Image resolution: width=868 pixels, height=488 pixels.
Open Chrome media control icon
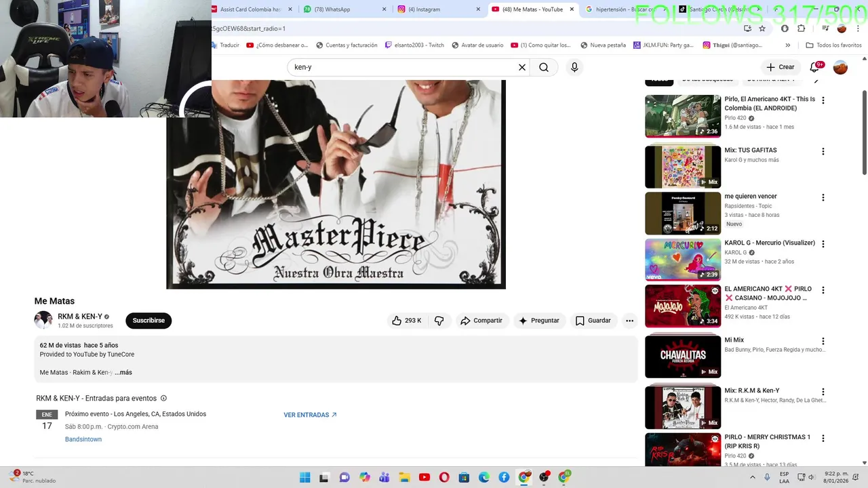825,28
